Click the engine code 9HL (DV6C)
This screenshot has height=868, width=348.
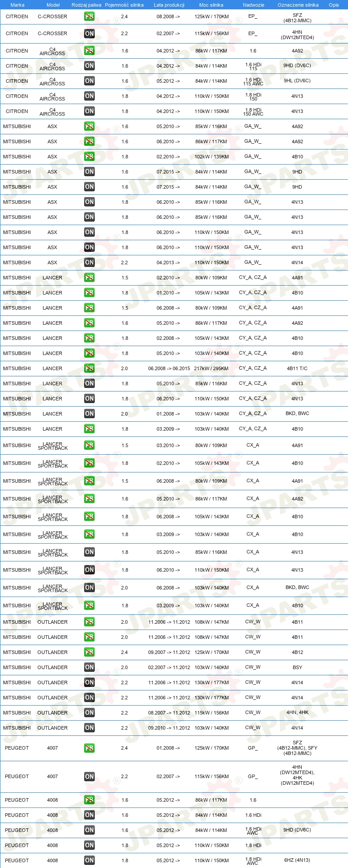[x=297, y=81]
